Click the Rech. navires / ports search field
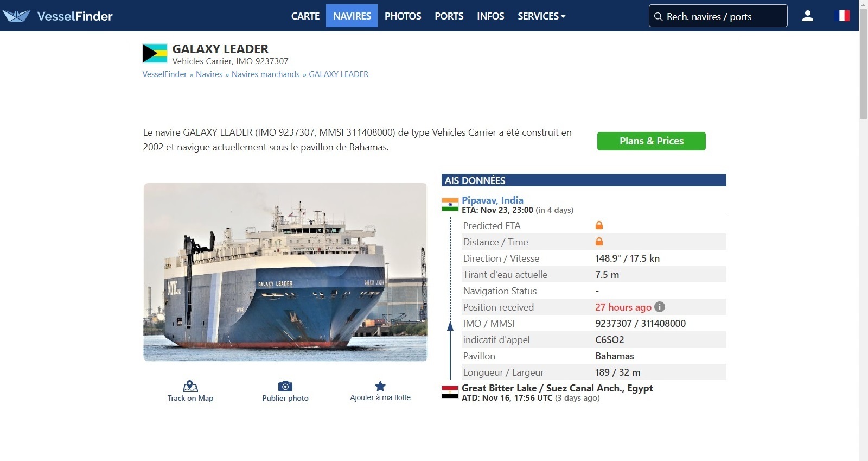 pyautogui.click(x=718, y=16)
